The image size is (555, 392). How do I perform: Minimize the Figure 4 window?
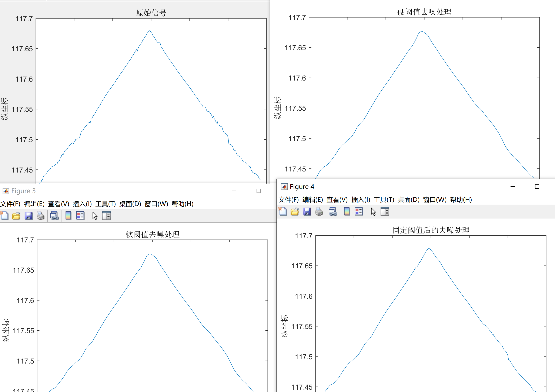coord(512,187)
